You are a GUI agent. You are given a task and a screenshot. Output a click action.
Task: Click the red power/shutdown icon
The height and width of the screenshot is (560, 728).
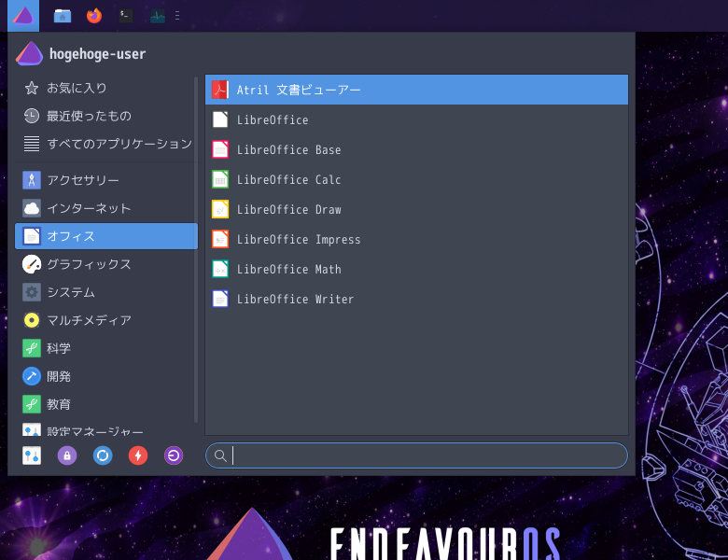coord(138,455)
